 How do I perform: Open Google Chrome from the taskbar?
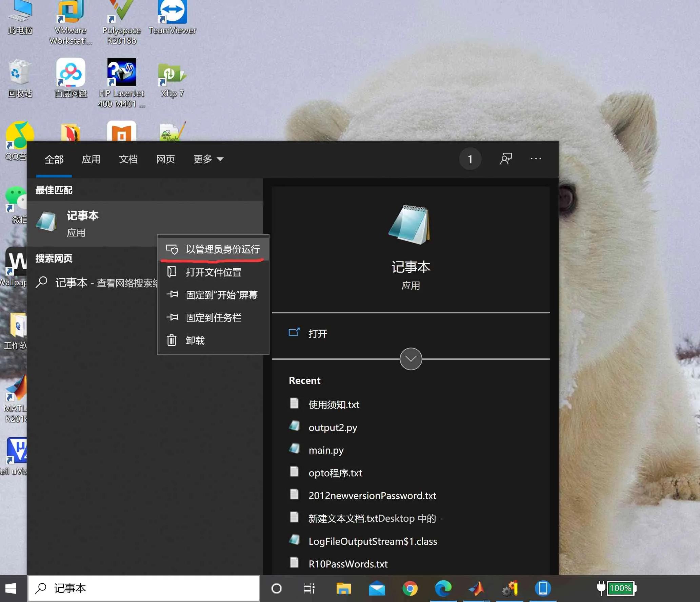pos(410,588)
